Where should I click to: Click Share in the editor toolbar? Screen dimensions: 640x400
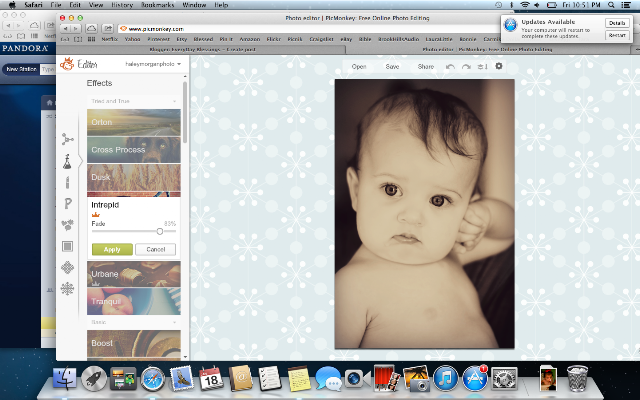426,66
